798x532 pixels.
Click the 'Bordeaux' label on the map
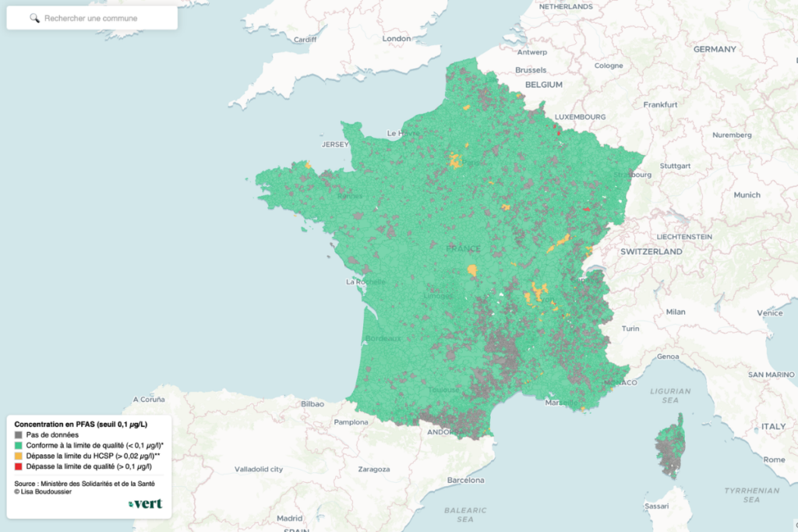(x=383, y=339)
